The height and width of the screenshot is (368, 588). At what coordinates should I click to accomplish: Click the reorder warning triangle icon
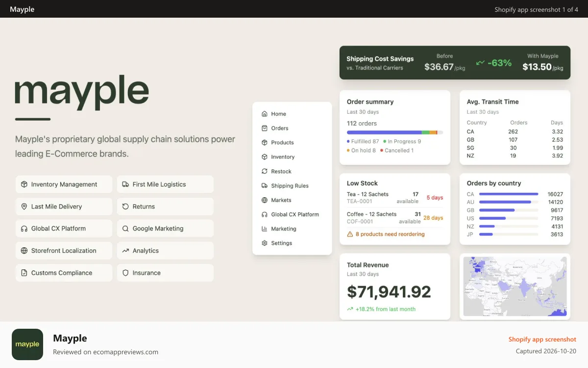350,235
